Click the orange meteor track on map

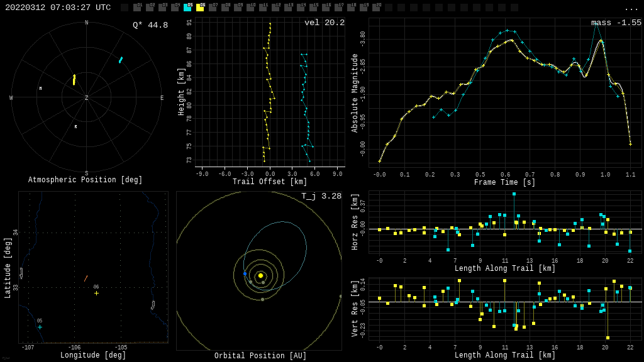pos(86,278)
